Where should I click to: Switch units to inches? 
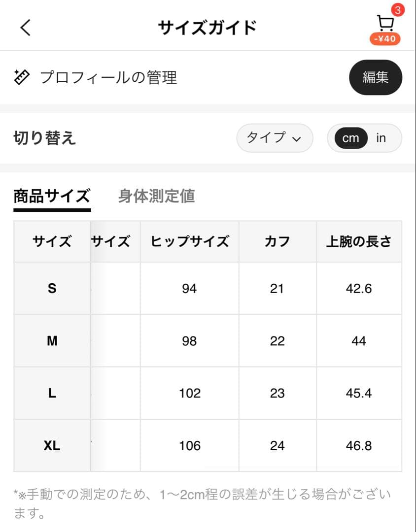[381, 138]
